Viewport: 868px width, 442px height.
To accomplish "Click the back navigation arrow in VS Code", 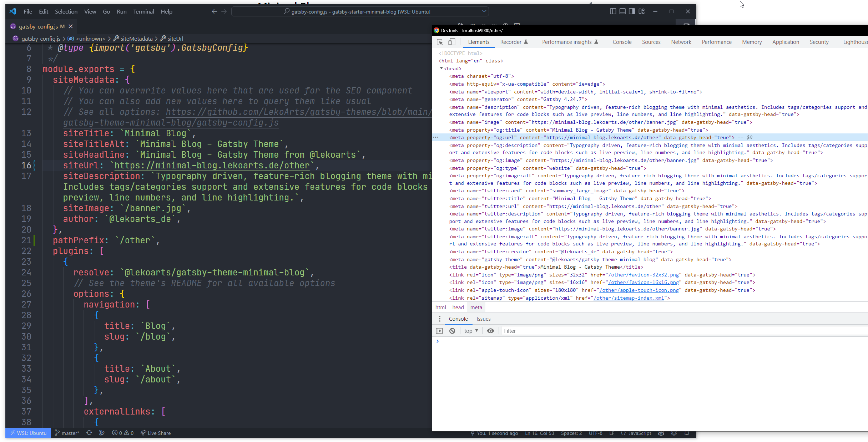I will pos(214,11).
